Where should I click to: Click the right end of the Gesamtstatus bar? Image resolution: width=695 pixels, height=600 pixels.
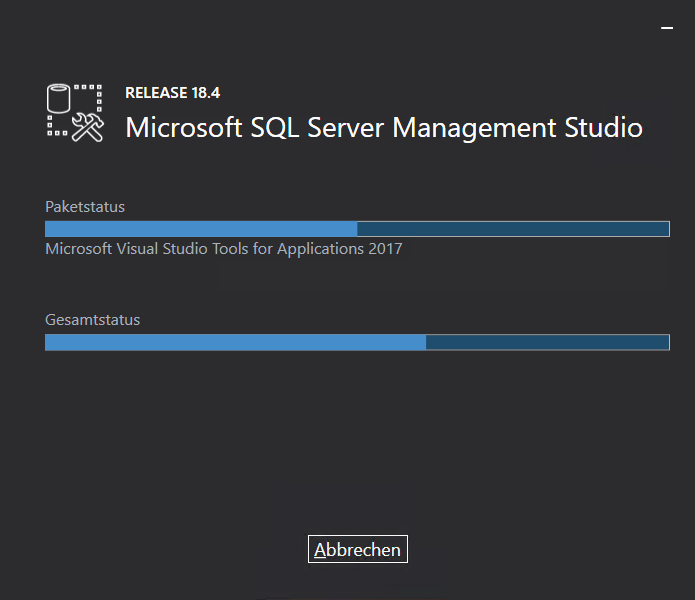664,343
